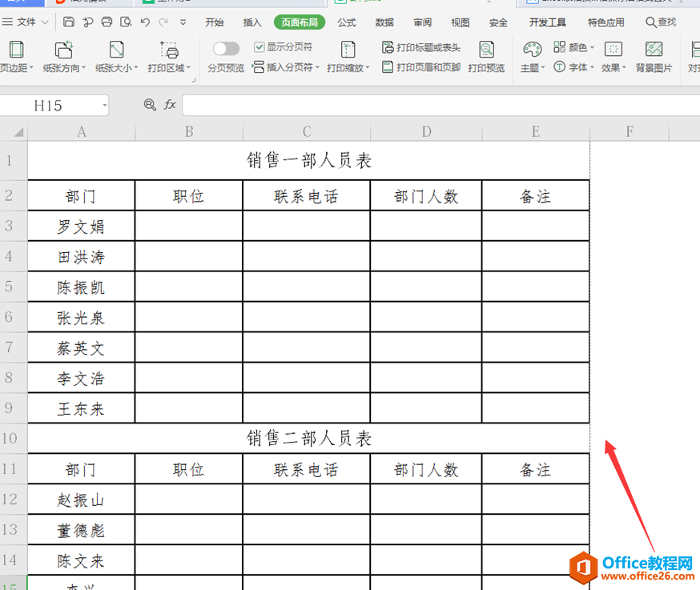This screenshot has width=700, height=590.
Task: Open the Name Box dropdown arrow
Action: pos(104,106)
